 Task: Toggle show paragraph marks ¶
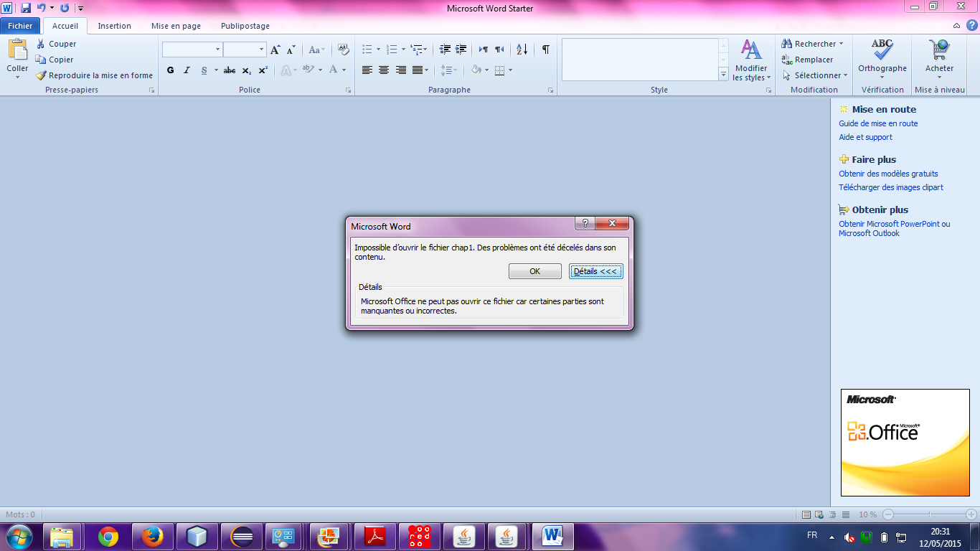coord(546,50)
